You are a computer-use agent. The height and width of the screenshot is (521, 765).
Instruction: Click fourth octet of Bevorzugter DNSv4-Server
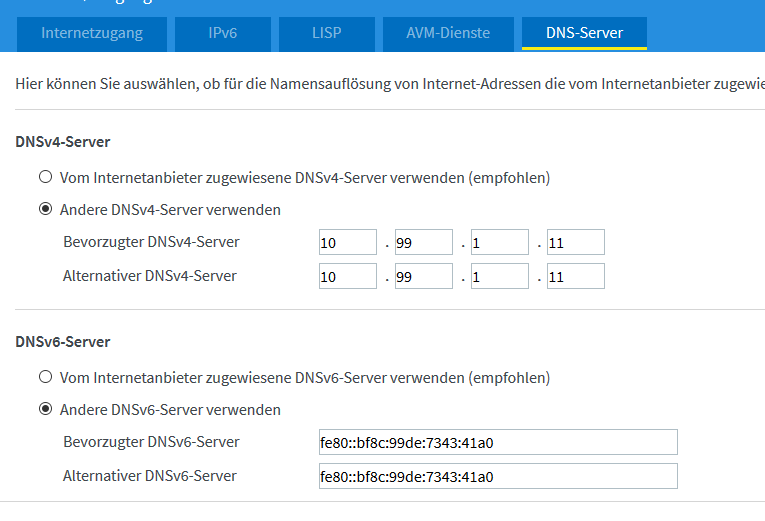point(576,243)
